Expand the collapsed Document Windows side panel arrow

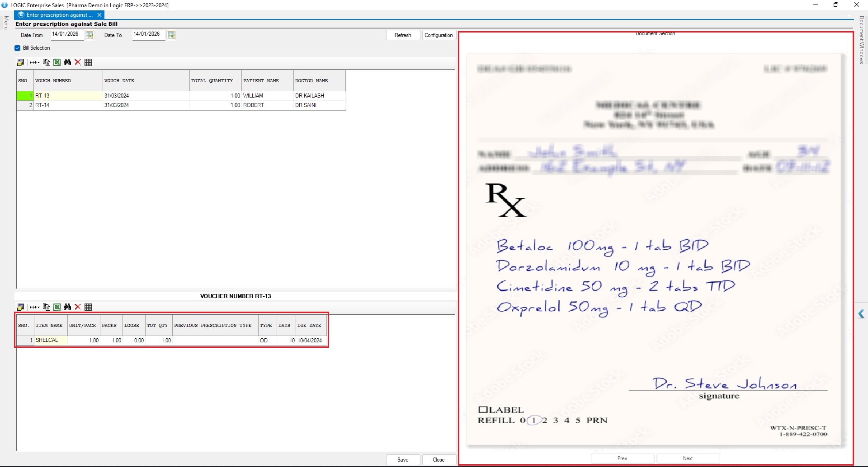pyautogui.click(x=861, y=314)
